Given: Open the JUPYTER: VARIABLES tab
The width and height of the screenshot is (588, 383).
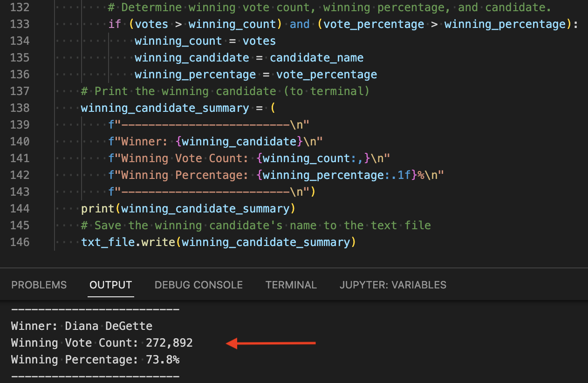Looking at the screenshot, I should [x=392, y=285].
